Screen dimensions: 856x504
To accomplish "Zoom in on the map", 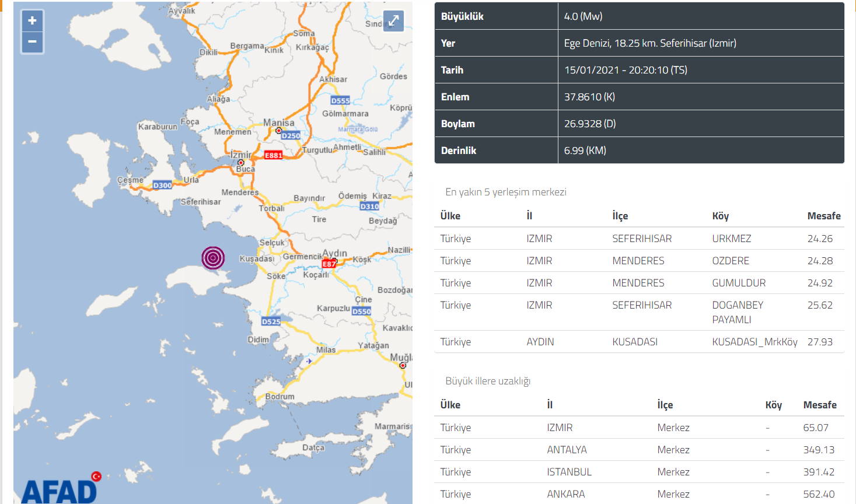I will coord(32,20).
